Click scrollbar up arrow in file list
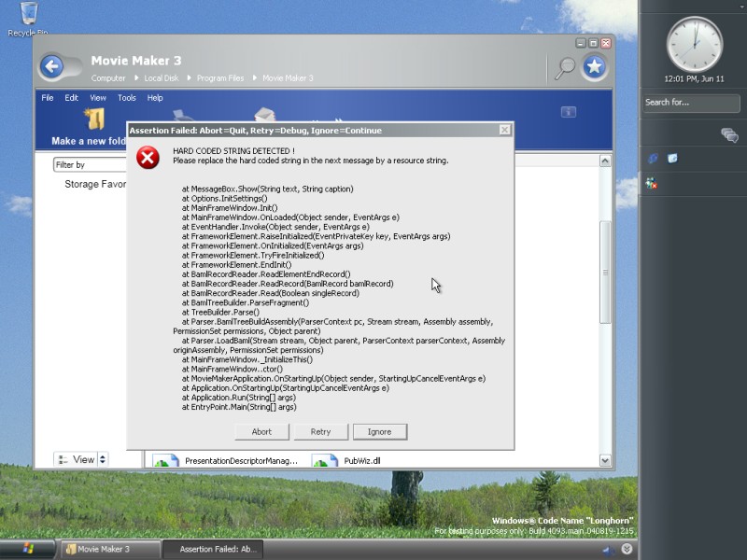This screenshot has width=747, height=560. (x=605, y=161)
